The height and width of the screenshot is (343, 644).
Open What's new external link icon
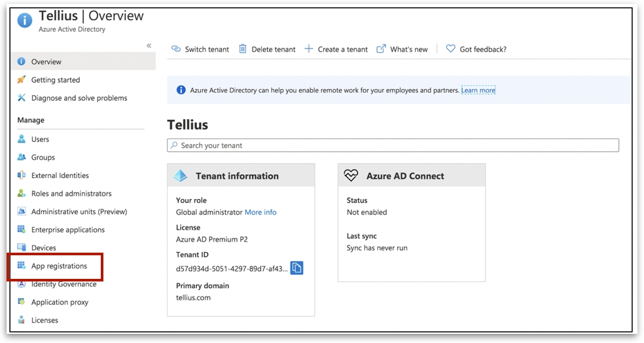381,49
